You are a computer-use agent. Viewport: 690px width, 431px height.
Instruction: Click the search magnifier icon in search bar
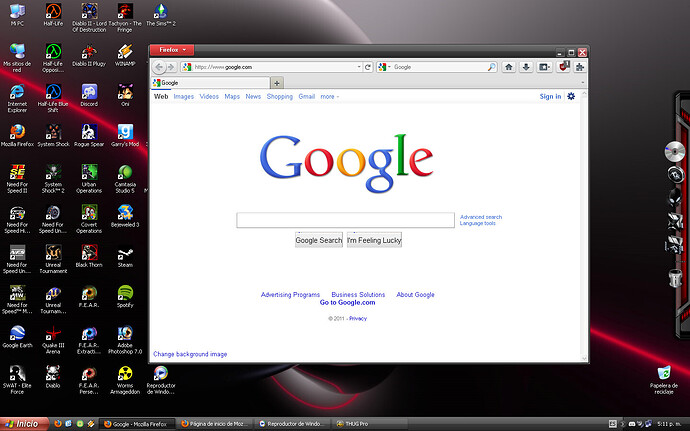(x=491, y=67)
